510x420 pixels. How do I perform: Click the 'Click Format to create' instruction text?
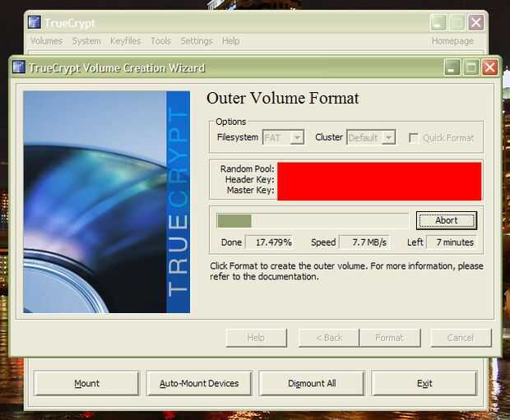click(346, 271)
